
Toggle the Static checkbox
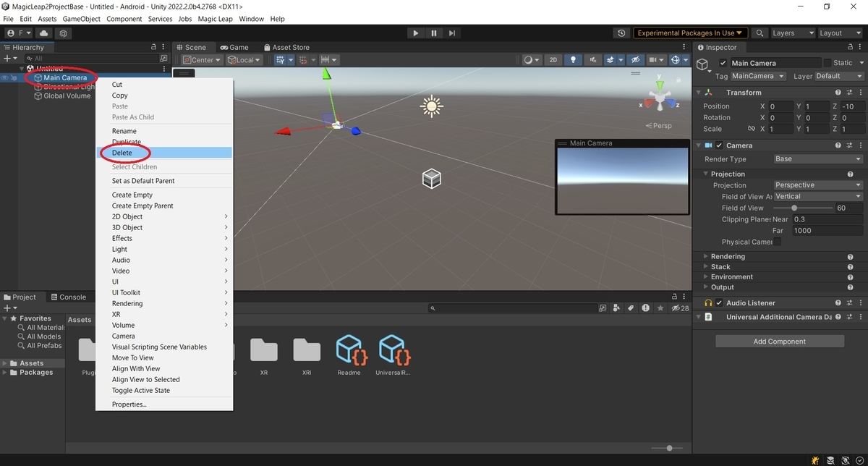827,63
